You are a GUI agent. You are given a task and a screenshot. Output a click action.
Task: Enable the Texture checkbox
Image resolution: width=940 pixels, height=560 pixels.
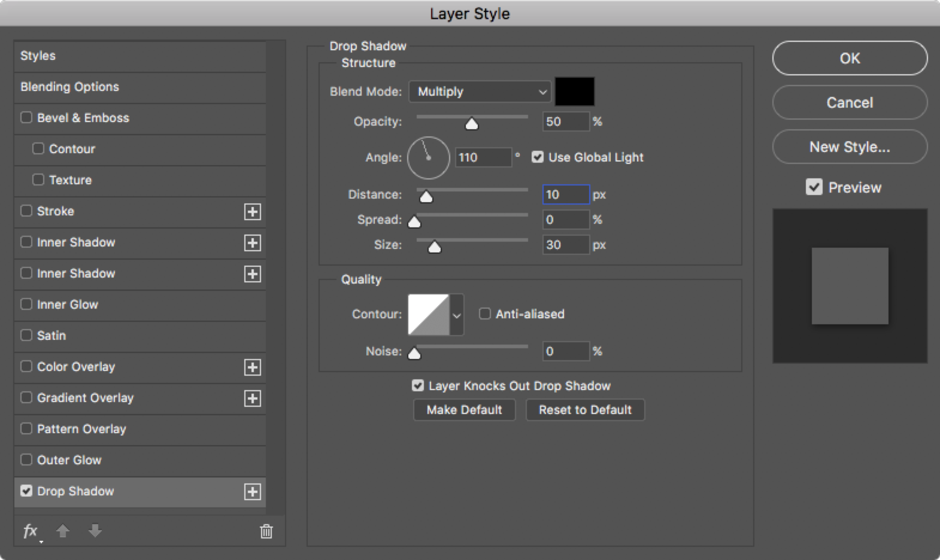coord(38,179)
